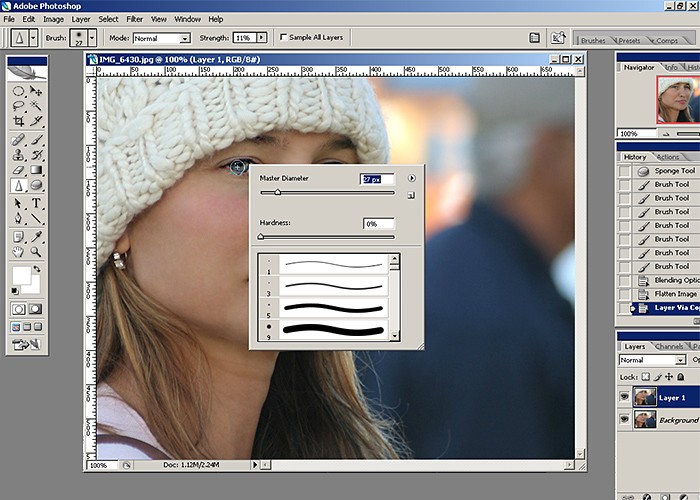700x500 pixels.
Task: Hide Layer 1 with its eye icon
Action: tap(624, 397)
